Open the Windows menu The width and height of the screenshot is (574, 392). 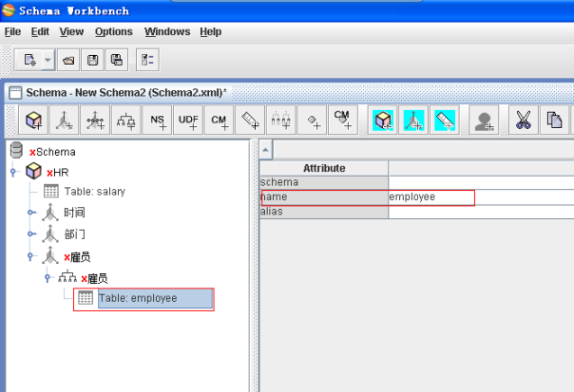(167, 32)
